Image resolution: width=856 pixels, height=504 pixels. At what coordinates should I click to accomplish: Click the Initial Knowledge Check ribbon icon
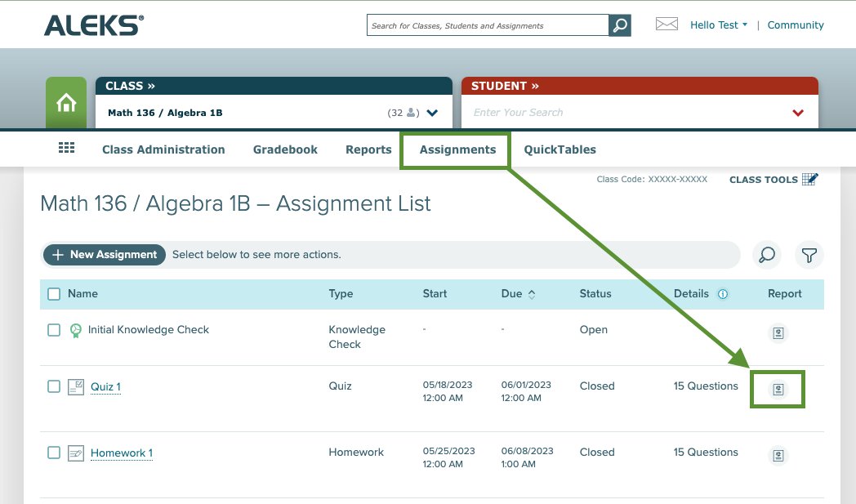click(x=76, y=330)
